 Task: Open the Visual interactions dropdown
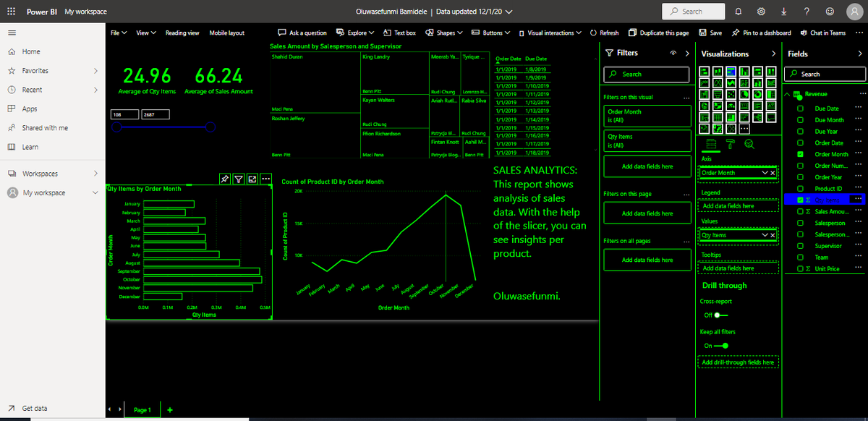pyautogui.click(x=550, y=33)
